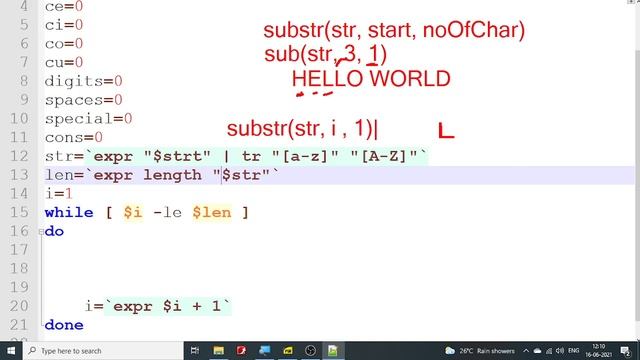Show hidden system tray icons
640x360 pixels.
pyautogui.click(x=526, y=351)
